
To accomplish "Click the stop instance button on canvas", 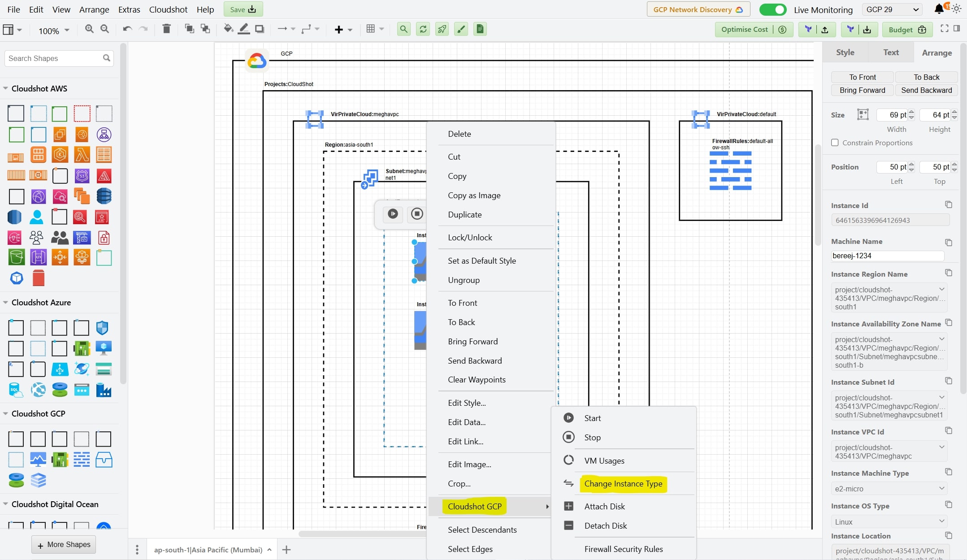I will pos(417,214).
